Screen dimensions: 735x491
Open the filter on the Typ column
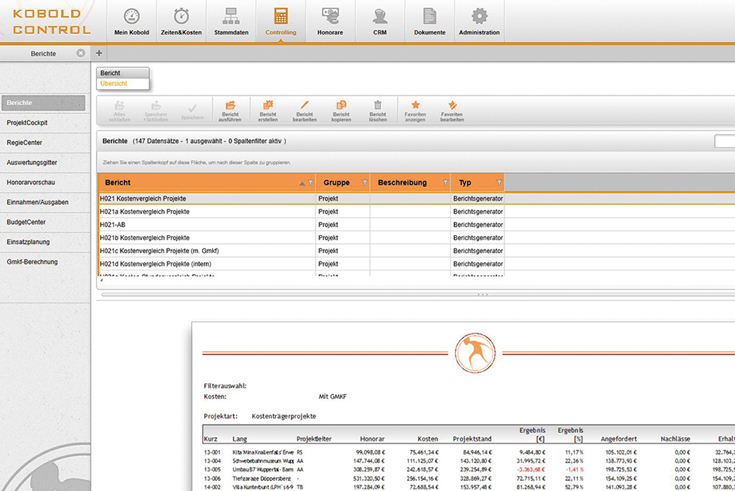coord(498,183)
